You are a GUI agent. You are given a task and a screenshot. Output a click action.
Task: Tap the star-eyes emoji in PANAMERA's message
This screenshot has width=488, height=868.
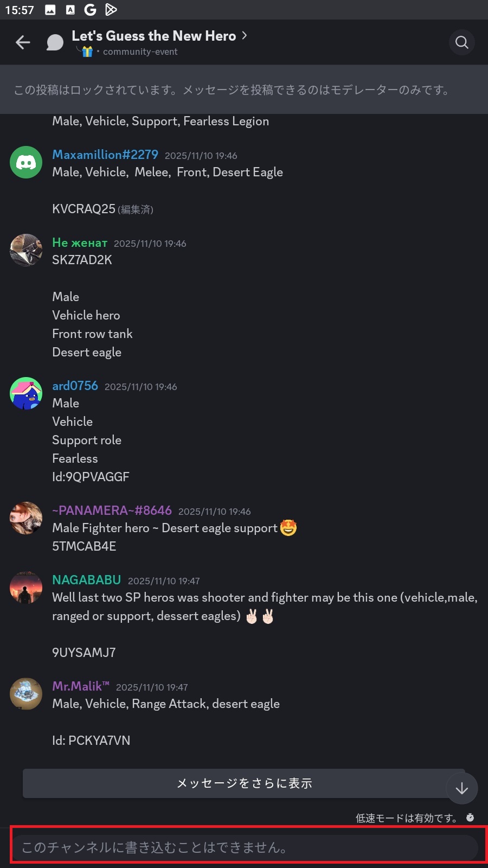point(288,528)
